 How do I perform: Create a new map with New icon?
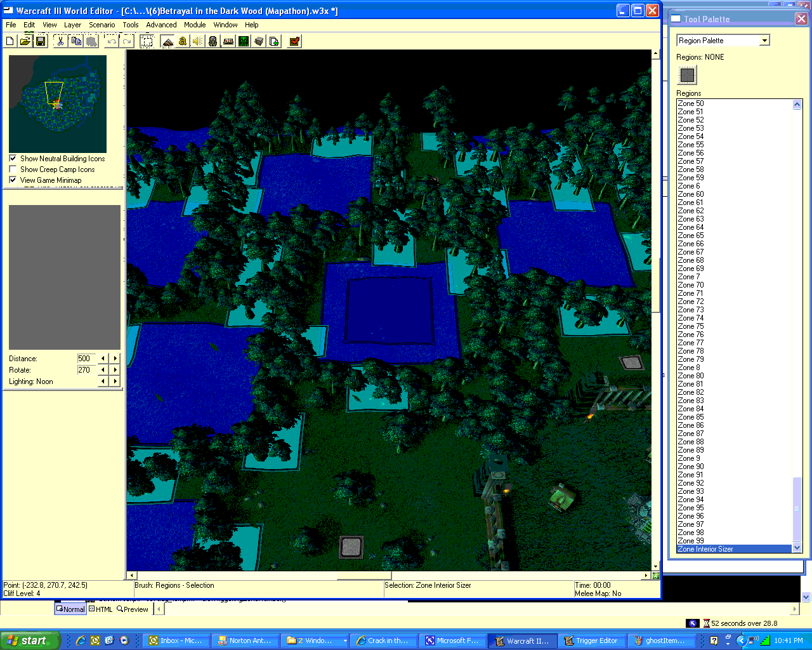(x=10, y=41)
